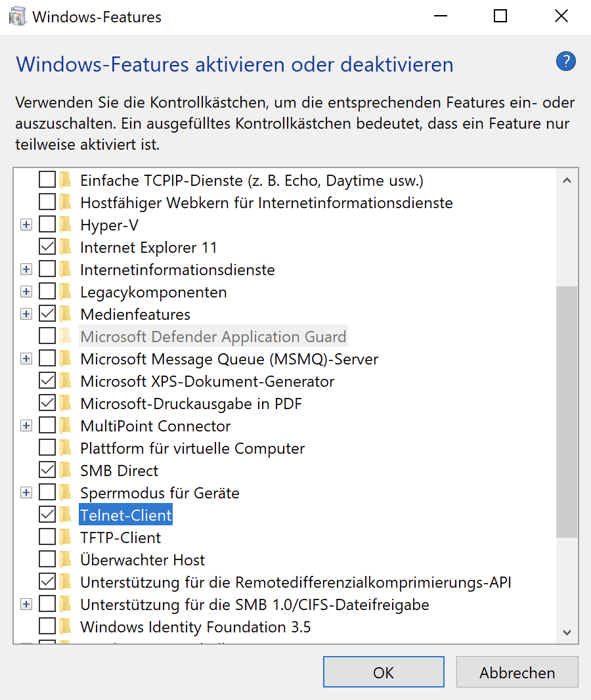591x700 pixels.
Task: Open the blue help question mark icon
Action: tap(565, 62)
